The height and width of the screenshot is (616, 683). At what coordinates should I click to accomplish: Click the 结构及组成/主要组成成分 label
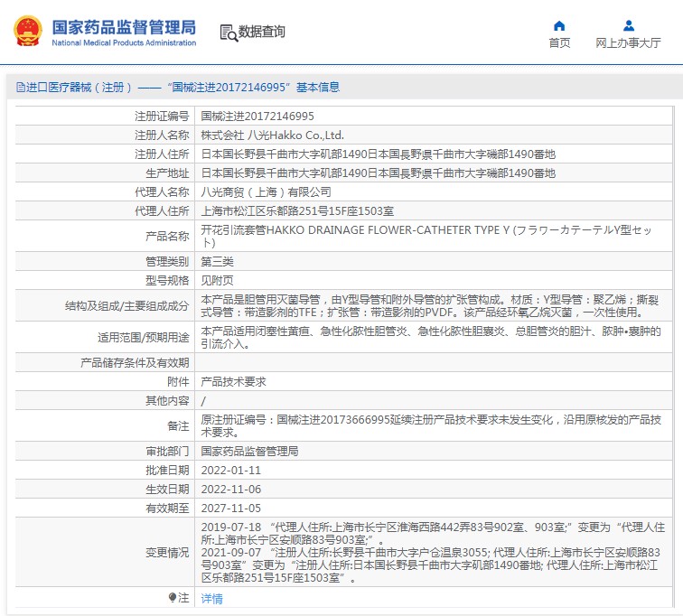(x=126, y=306)
